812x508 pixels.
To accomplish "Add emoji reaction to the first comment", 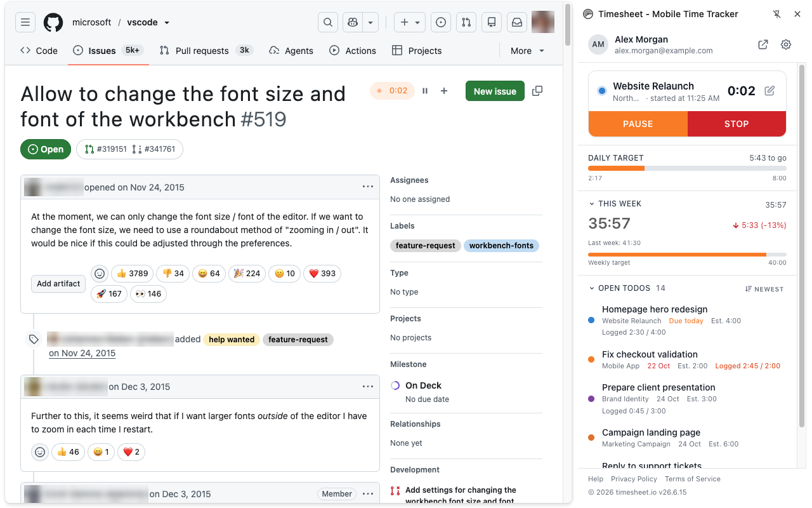I will pyautogui.click(x=100, y=274).
